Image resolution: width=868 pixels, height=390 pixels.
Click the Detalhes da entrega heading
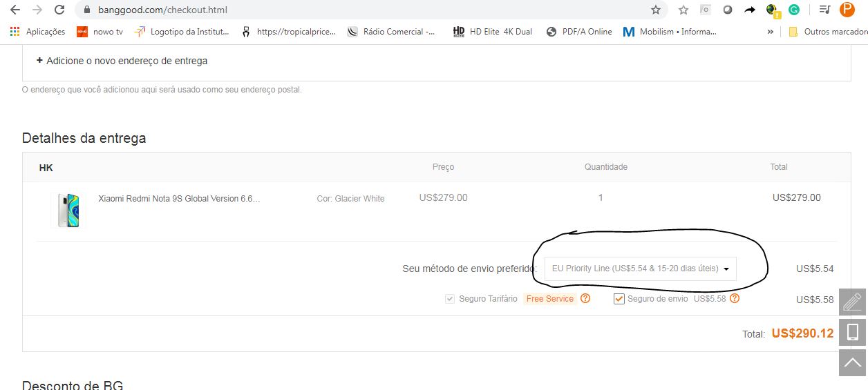pyautogui.click(x=84, y=138)
